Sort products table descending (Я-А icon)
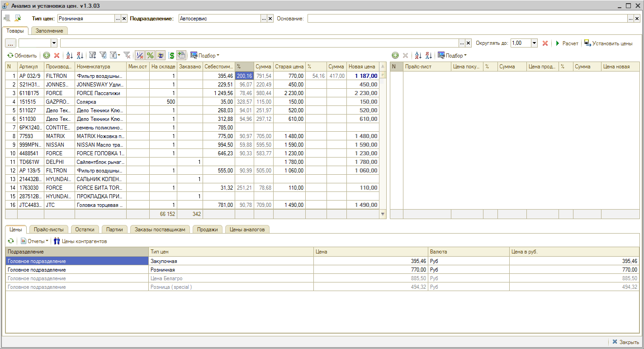Viewport: 644px width, 349px height. click(80, 56)
